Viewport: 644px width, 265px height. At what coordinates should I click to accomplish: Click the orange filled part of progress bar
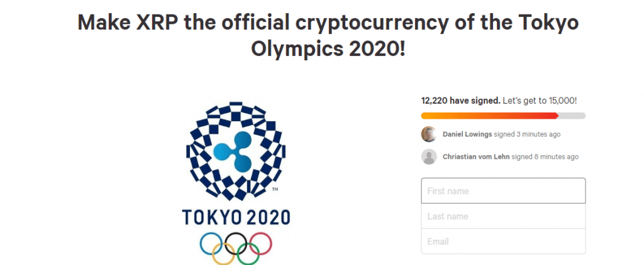[x=489, y=116]
